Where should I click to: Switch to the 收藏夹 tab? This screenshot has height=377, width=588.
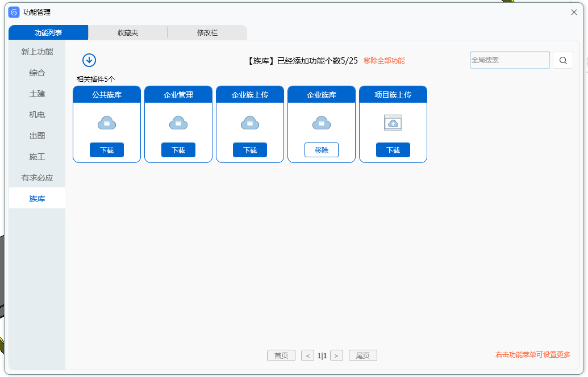(128, 33)
